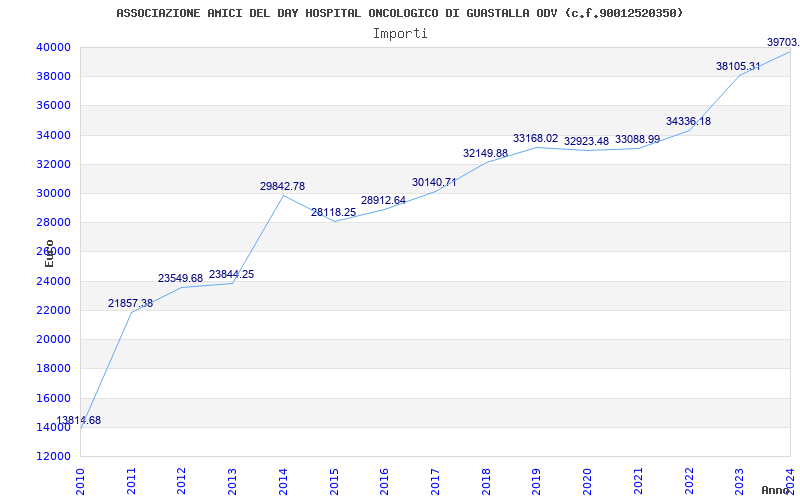Click the last data label starting 39703
The width and height of the screenshot is (800, 500).
pyautogui.click(x=783, y=42)
